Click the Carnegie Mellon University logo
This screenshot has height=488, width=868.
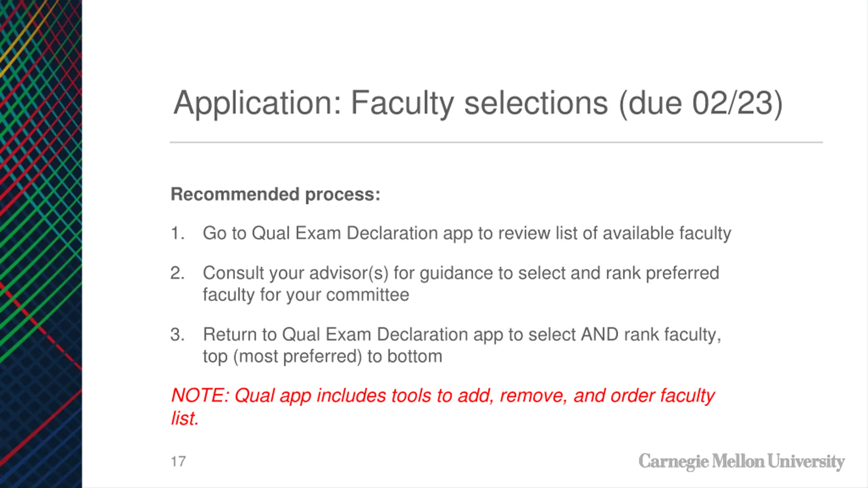(742, 462)
